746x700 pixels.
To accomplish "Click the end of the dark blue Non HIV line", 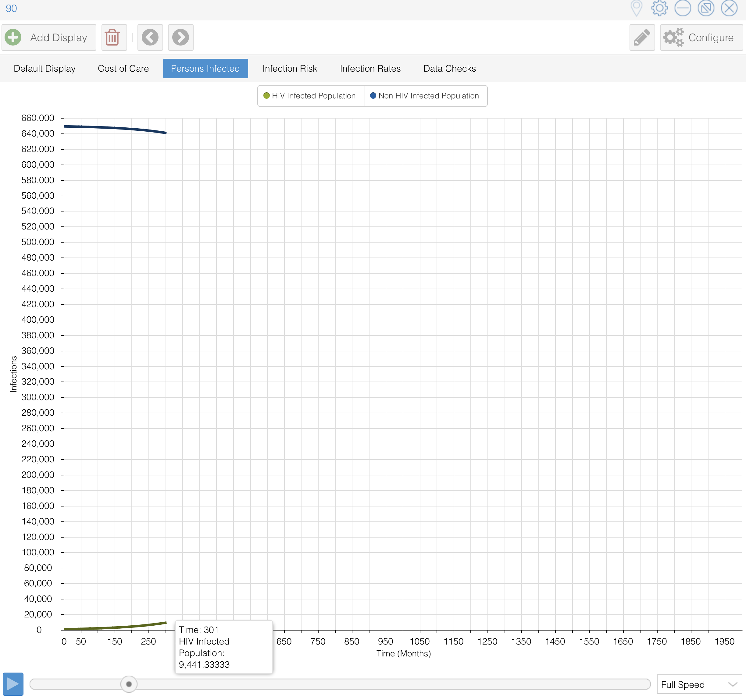I will point(166,133).
